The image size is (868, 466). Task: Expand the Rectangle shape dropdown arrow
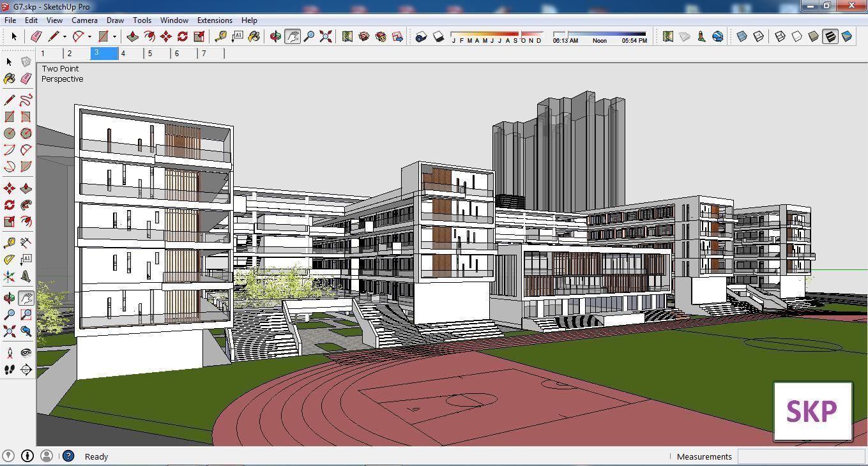tap(114, 36)
